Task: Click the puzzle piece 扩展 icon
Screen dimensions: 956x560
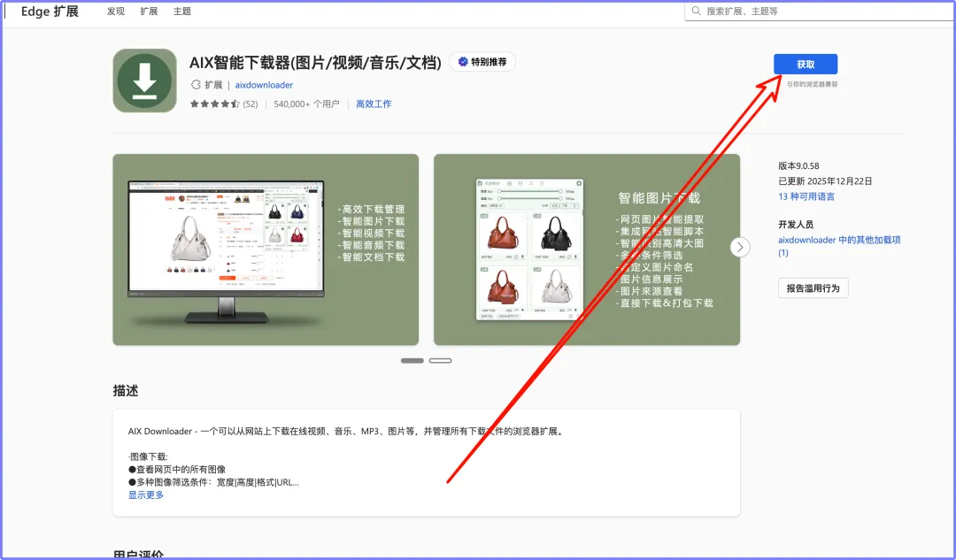Action: tap(196, 85)
